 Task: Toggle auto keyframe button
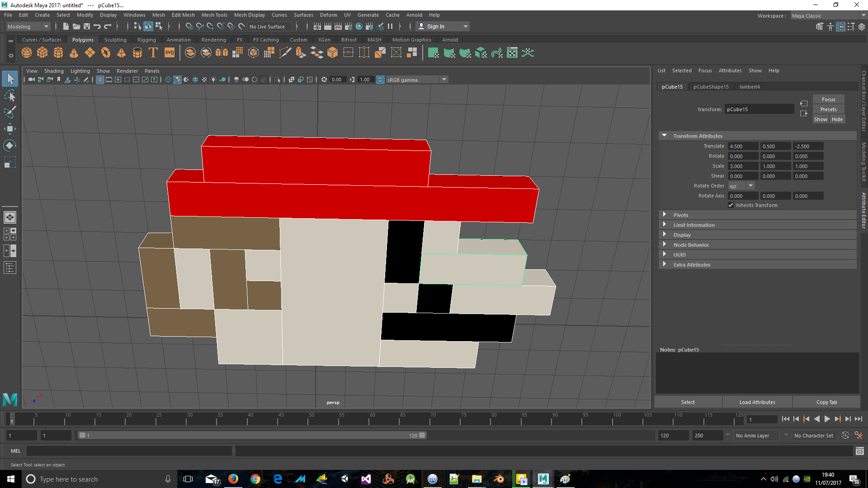[845, 436]
